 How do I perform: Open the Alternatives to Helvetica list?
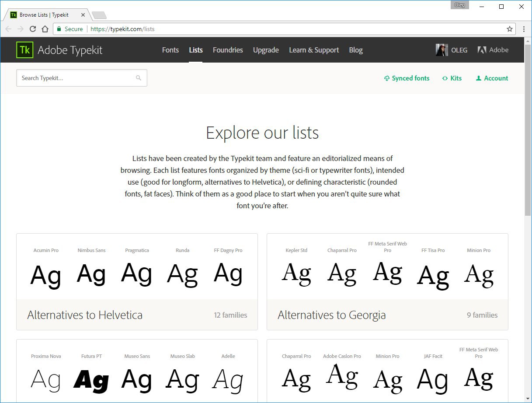(x=85, y=315)
